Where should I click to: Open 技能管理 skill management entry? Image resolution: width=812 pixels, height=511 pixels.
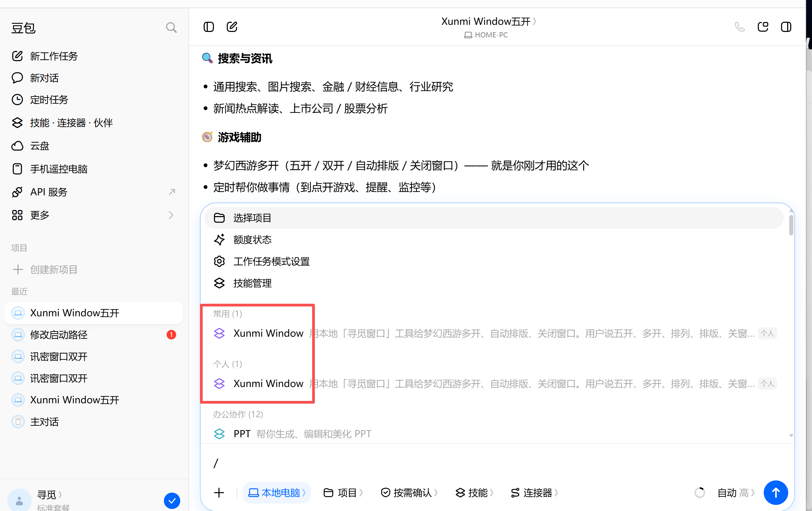494,283
